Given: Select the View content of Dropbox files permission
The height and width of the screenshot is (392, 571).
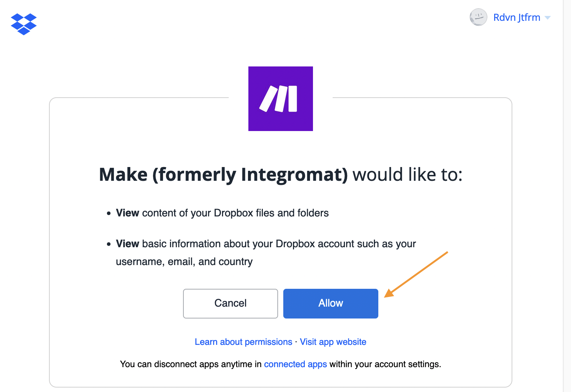Looking at the screenshot, I should 222,213.
